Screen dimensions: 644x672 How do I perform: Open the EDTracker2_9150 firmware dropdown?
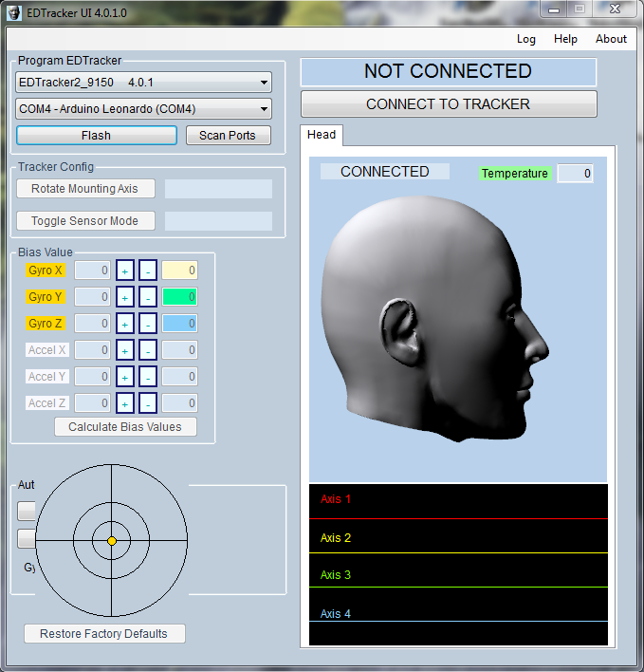coord(143,83)
